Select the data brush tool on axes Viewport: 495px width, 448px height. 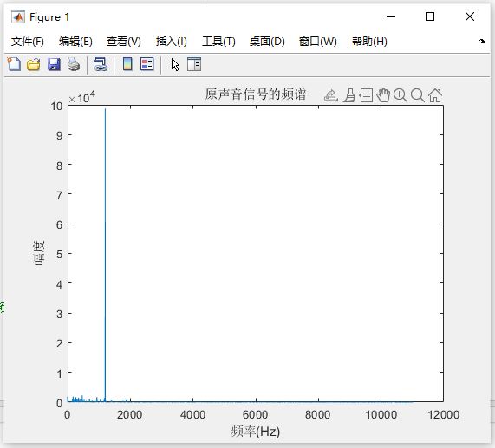click(x=349, y=95)
